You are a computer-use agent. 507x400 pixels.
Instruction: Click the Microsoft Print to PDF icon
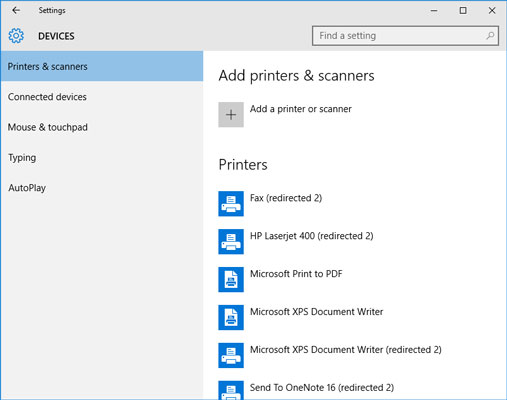[231, 280]
